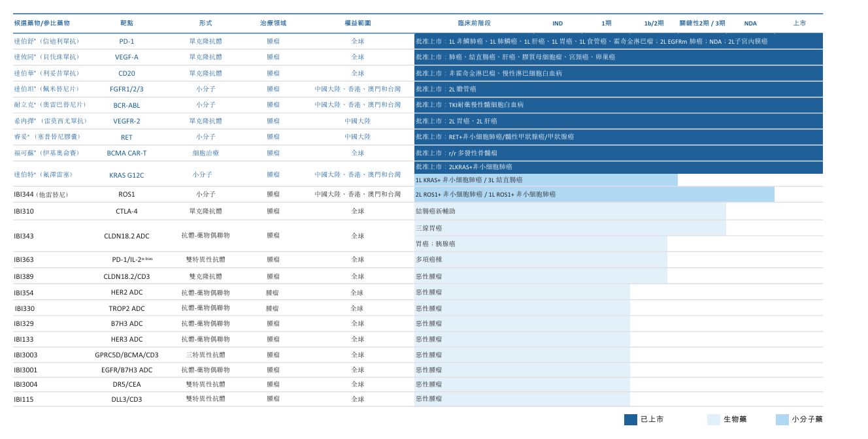Viewport: 868px width, 439px height.
Task: Click the 形式 column header
Action: click(205, 23)
